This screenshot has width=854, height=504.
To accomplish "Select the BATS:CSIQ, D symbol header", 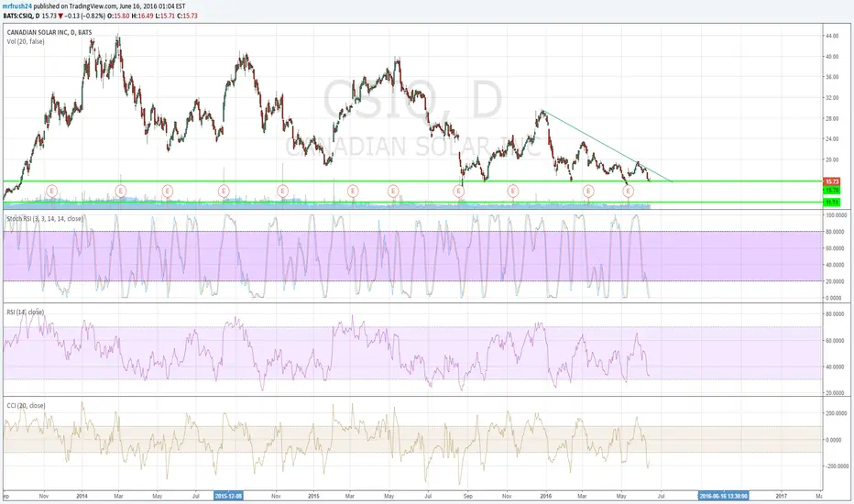I will 21,16.
